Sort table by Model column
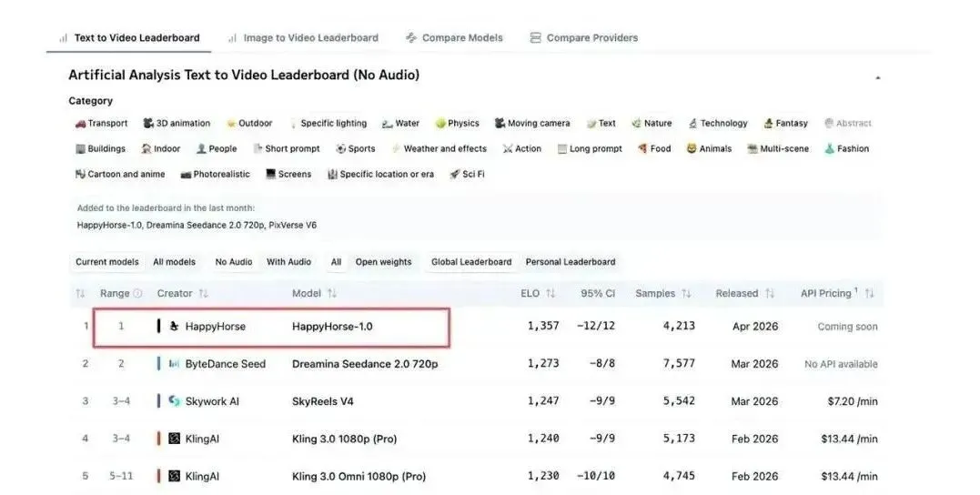The width and height of the screenshot is (980, 495). click(x=314, y=293)
